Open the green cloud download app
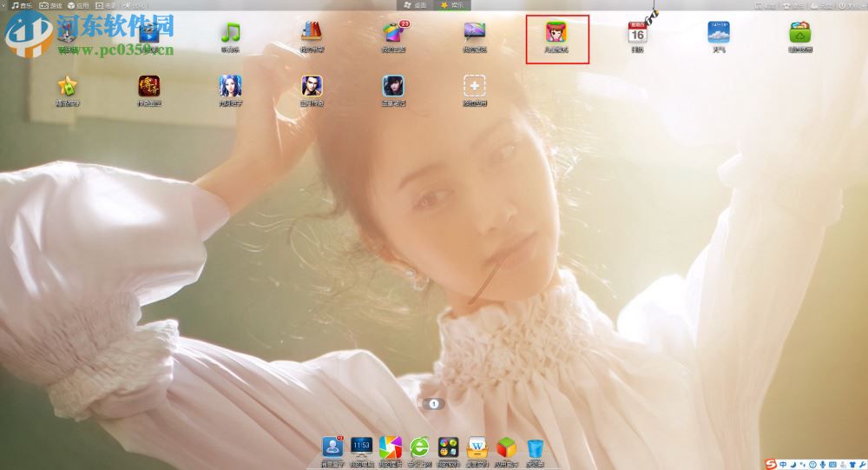The height and width of the screenshot is (470, 868). coord(800,33)
